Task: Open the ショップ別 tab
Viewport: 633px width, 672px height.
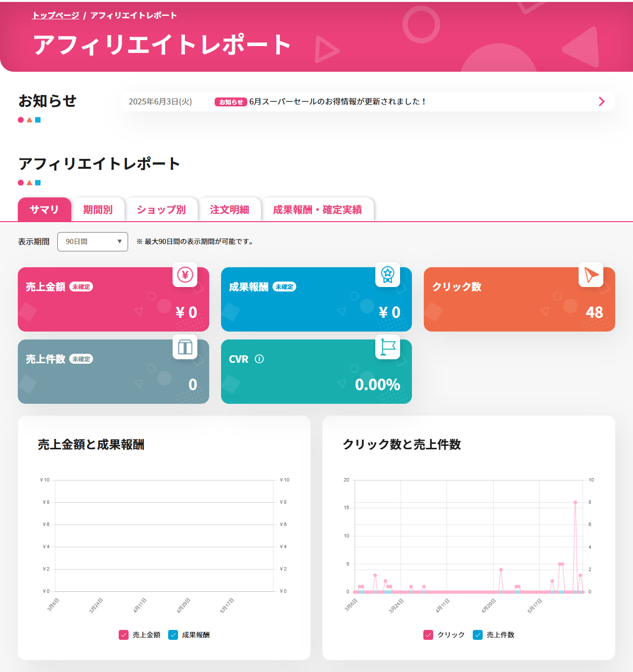Action: (x=161, y=210)
